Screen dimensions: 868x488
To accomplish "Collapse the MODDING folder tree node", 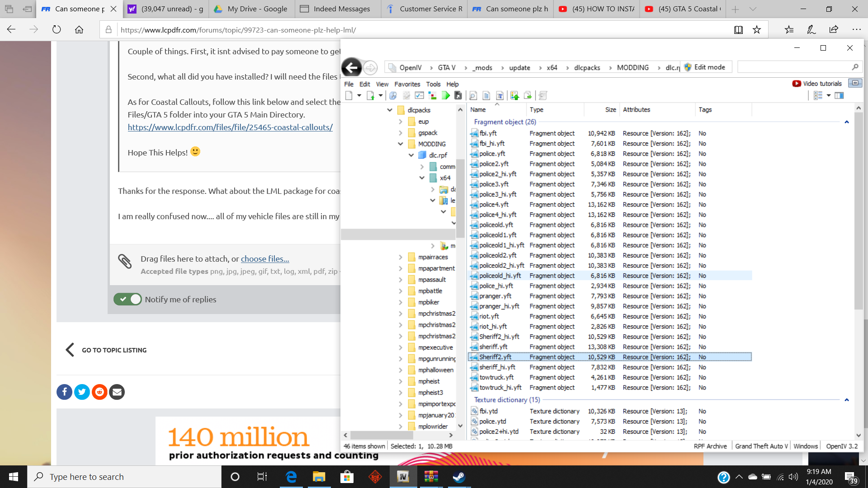I will coord(401,144).
